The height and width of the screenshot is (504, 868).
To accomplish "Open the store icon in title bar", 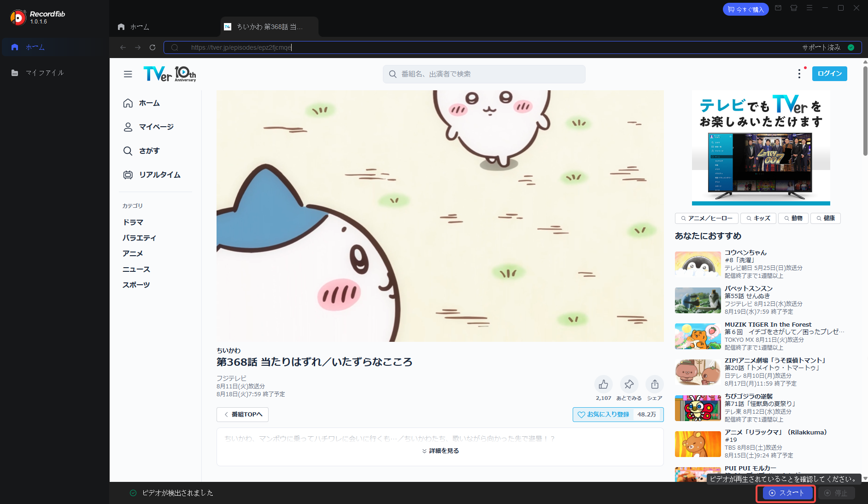I will 794,8.
